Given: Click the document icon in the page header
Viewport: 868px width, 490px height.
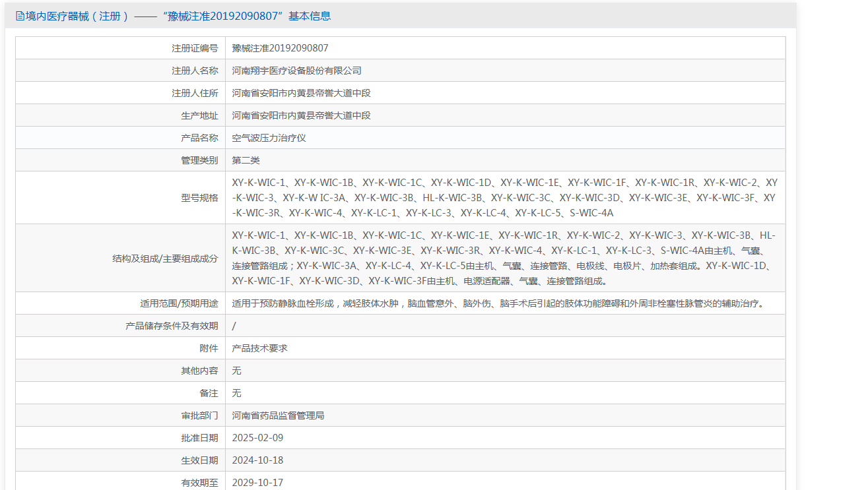Looking at the screenshot, I should pyautogui.click(x=20, y=16).
